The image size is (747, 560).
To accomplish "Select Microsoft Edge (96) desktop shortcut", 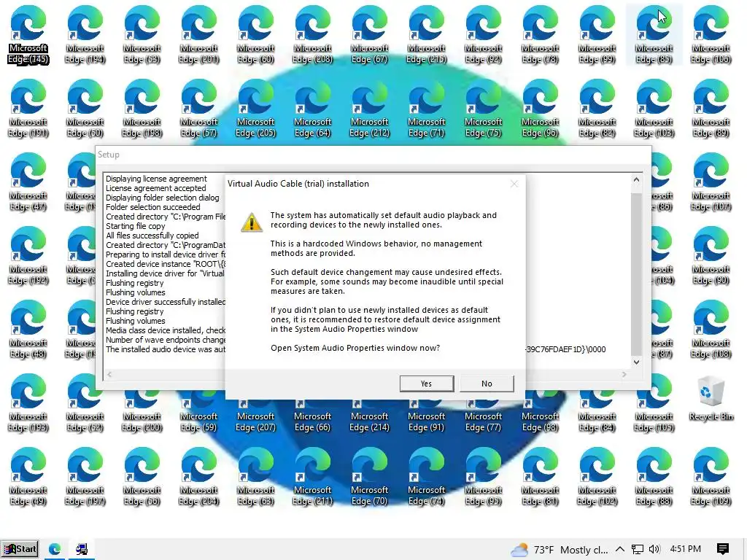I will (541, 109).
